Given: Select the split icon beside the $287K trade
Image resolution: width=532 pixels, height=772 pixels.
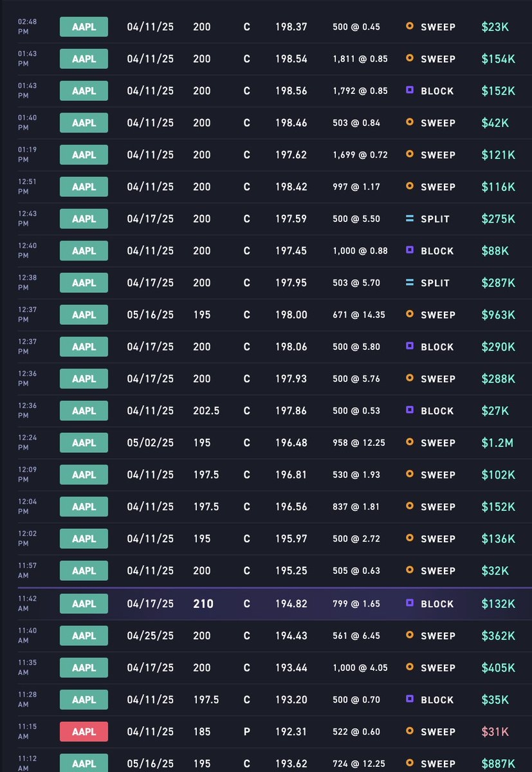Looking at the screenshot, I should (409, 283).
